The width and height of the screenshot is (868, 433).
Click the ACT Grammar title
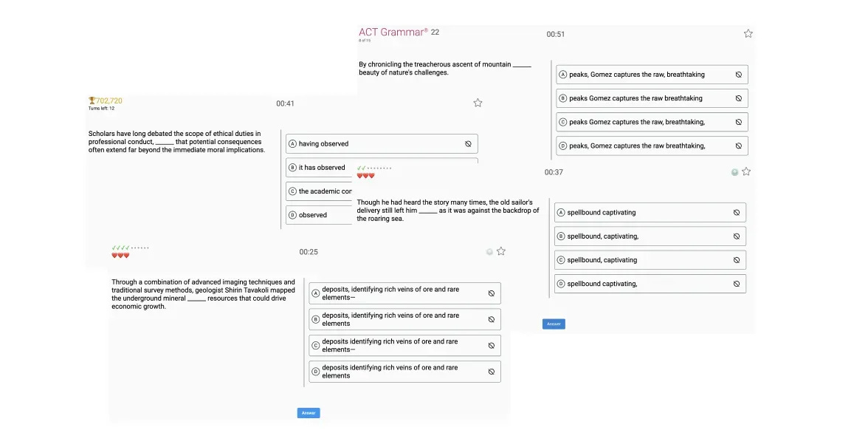[x=393, y=33]
